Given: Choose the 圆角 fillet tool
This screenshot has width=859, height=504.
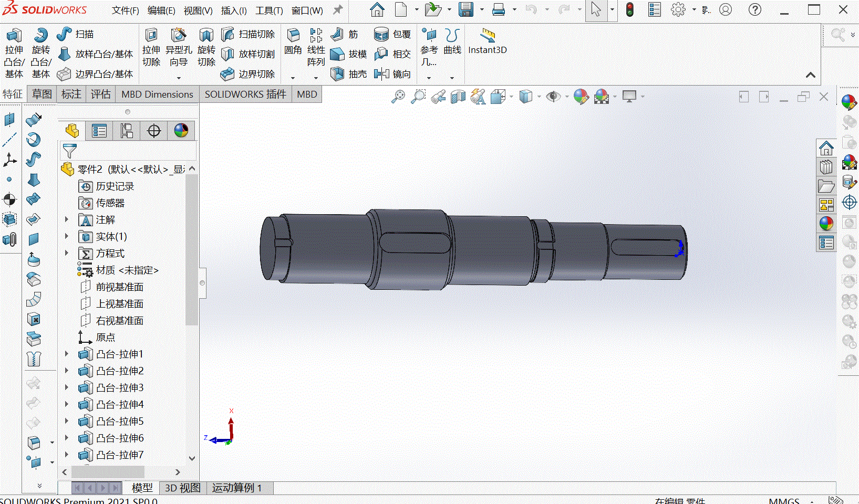Looking at the screenshot, I should (293, 42).
